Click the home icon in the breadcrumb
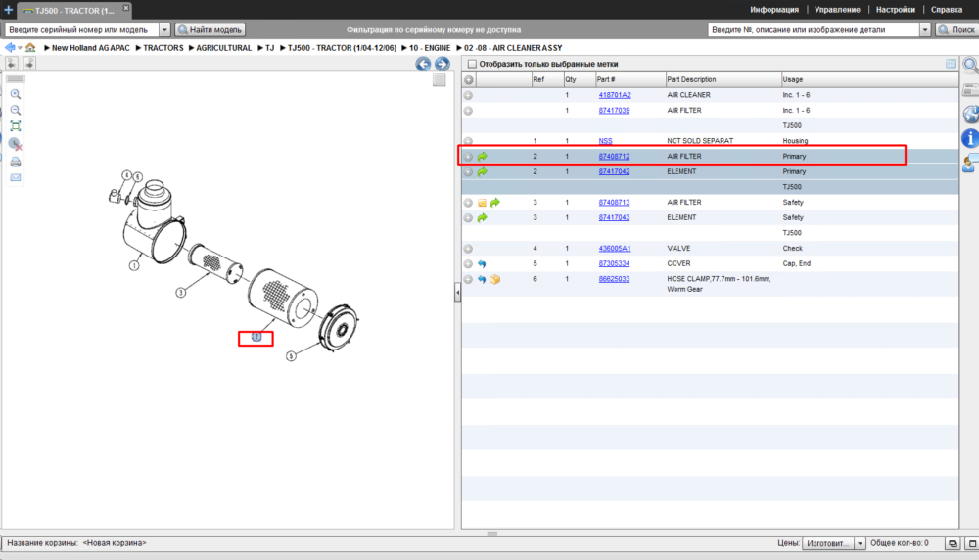 [x=30, y=47]
